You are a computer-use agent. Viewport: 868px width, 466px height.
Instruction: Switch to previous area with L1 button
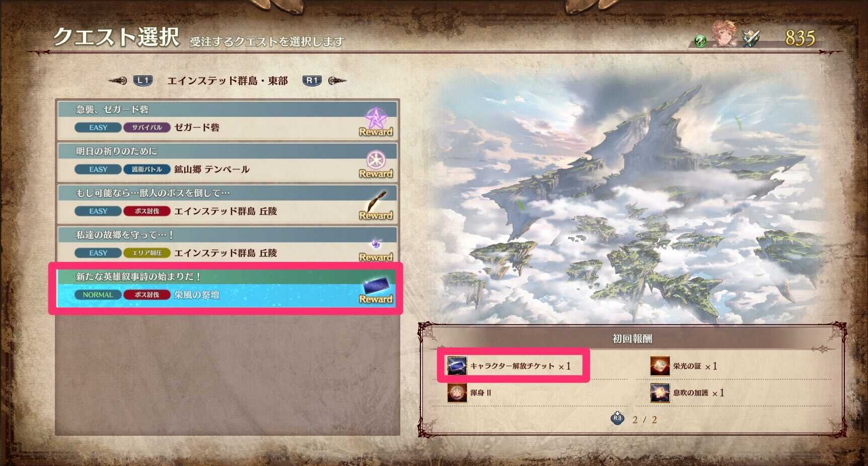142,81
